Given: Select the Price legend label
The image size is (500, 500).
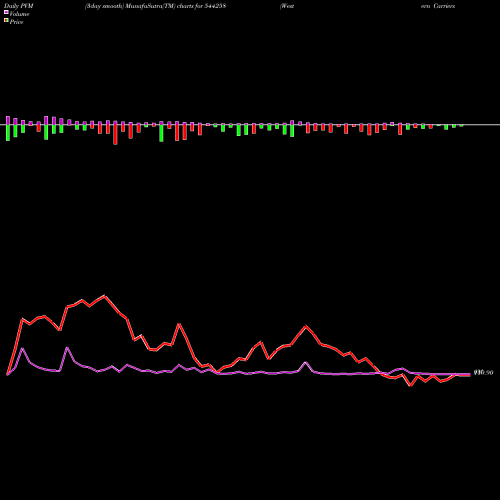Looking at the screenshot, I should (x=16, y=22).
